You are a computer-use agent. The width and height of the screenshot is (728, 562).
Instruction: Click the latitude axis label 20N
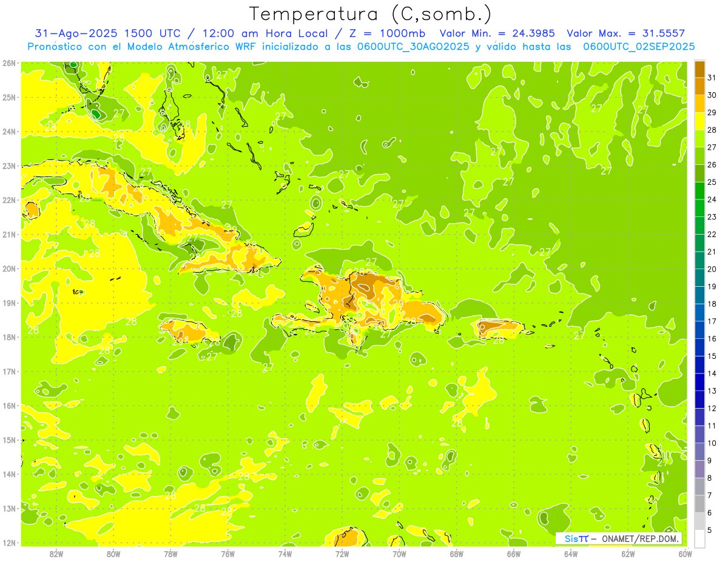click(9, 269)
